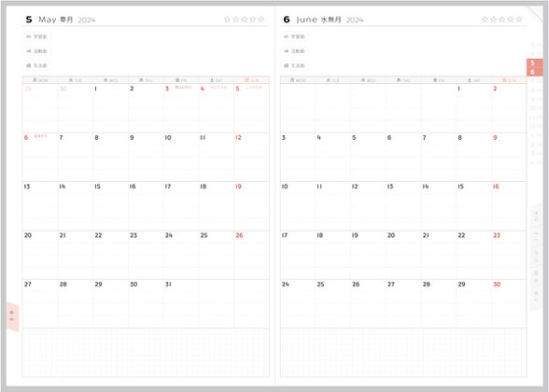Click the May page FRI column header
Screen dimensions: 549x392
181,80
